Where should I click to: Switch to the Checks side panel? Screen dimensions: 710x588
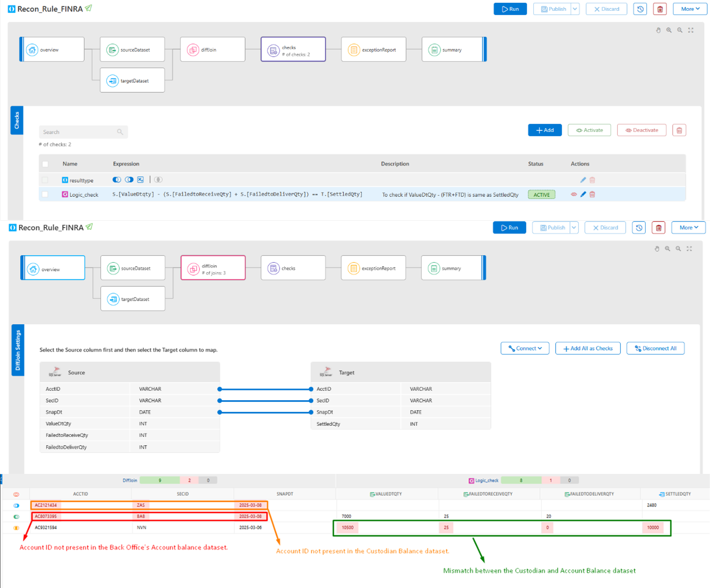click(17, 120)
